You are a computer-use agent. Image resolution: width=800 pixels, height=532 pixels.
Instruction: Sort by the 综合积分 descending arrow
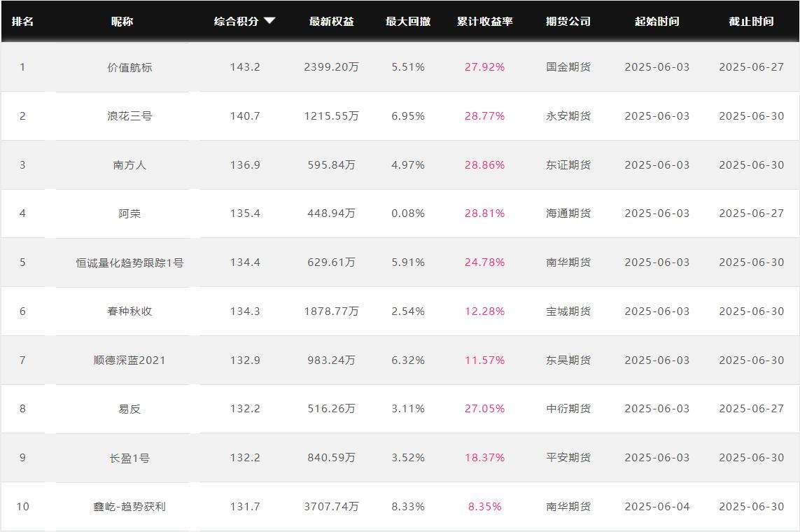coord(269,21)
